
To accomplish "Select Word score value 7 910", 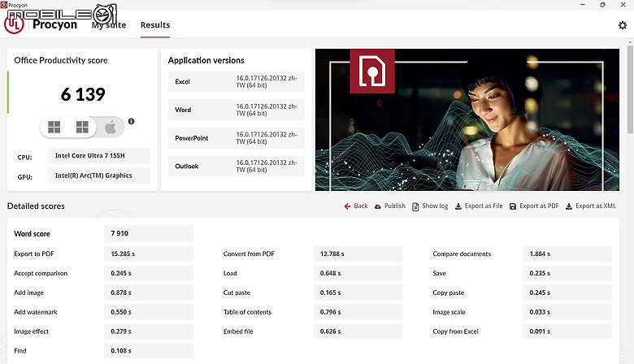I will (149, 233).
